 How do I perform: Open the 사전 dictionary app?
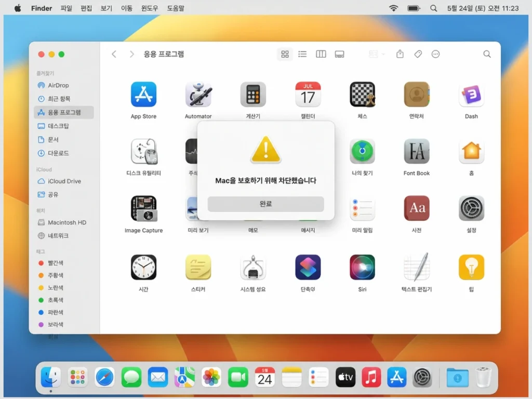(417, 208)
